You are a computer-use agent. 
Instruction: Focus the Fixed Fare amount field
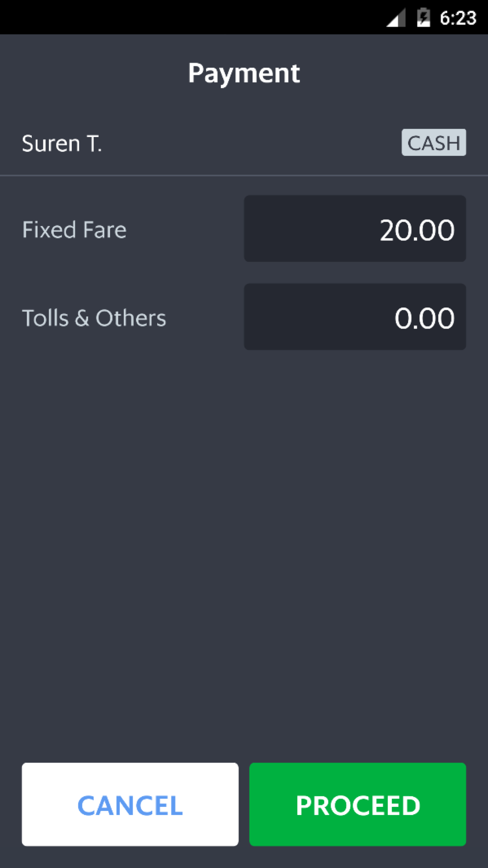tap(355, 229)
